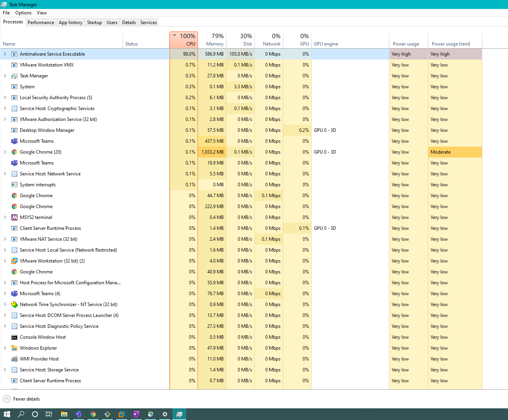Click the Settings gear in the taskbar
508x420 pixels.
pos(165,414)
